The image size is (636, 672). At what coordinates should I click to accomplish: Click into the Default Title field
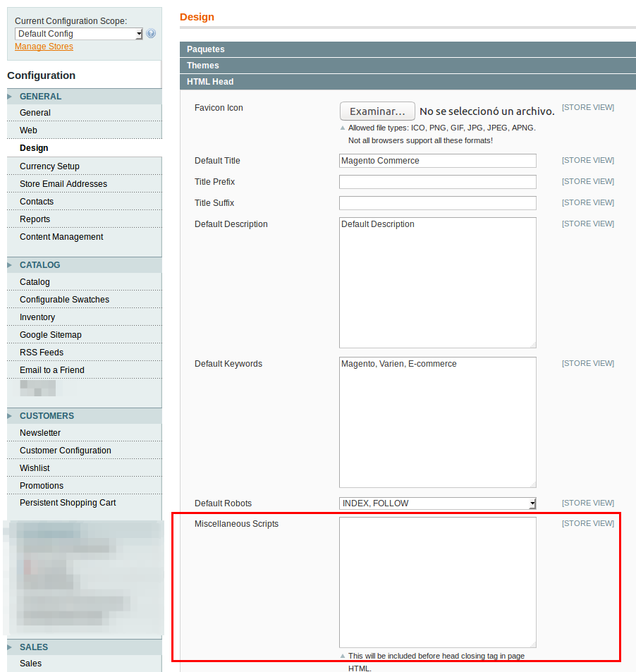[437, 161]
